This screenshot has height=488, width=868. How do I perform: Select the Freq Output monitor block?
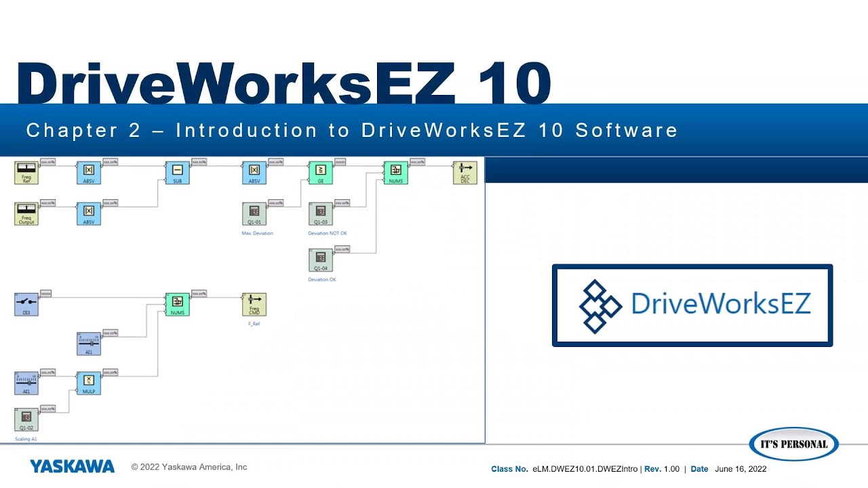click(26, 214)
